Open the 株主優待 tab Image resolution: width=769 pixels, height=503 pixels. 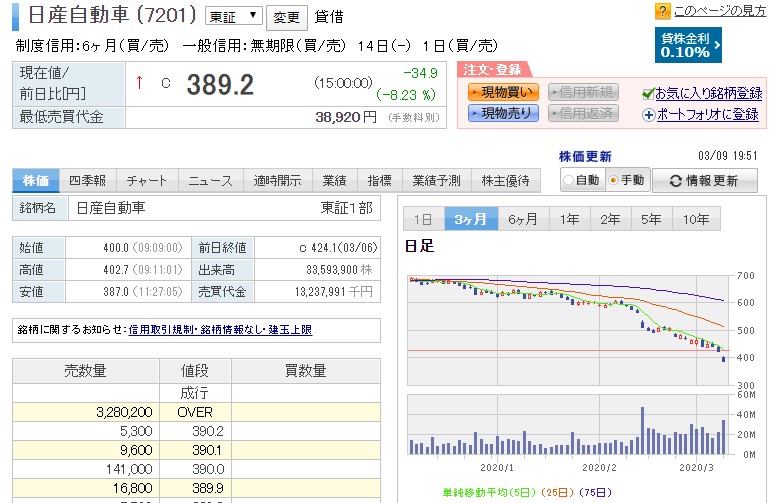click(506, 181)
